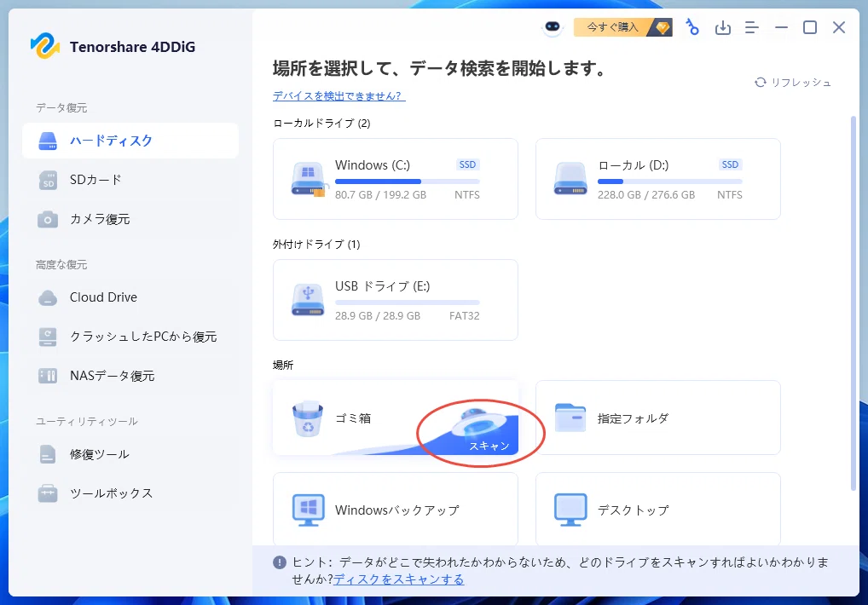Select the USB ドライブ (E:) card
Screen dimensions: 868x605
(x=396, y=300)
